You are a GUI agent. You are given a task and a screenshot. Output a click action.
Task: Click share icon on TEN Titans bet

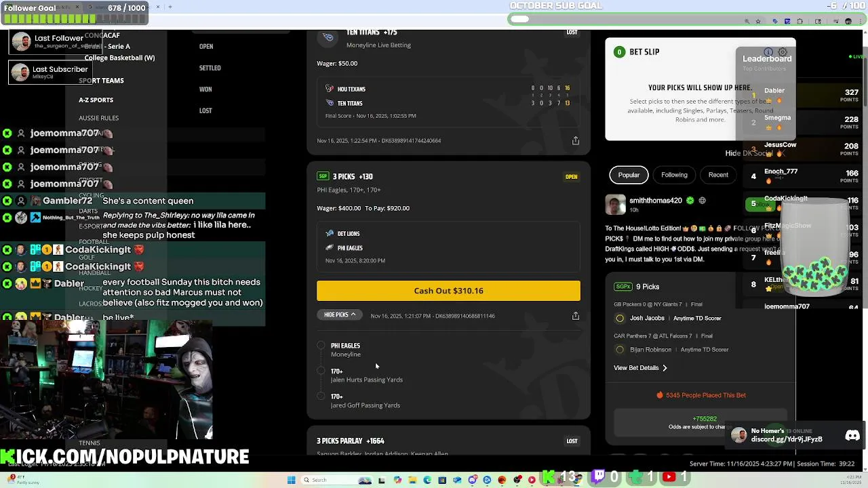576,140
